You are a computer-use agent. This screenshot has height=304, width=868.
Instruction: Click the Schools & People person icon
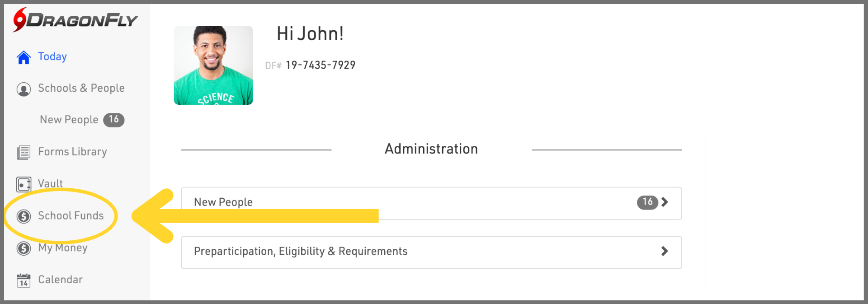coord(24,89)
